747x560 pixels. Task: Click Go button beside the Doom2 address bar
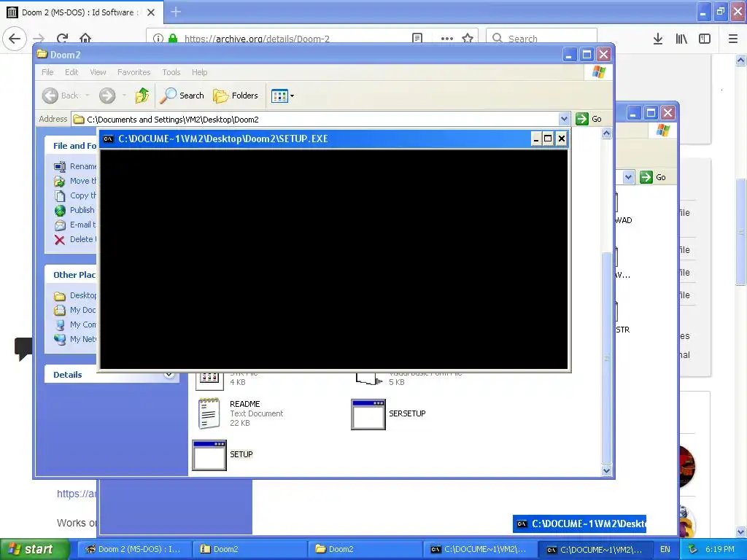coord(589,119)
